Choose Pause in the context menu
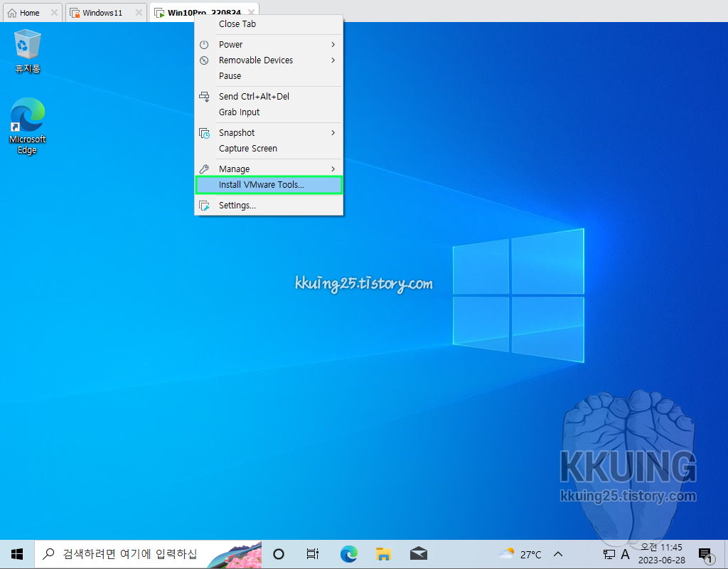 269,76
